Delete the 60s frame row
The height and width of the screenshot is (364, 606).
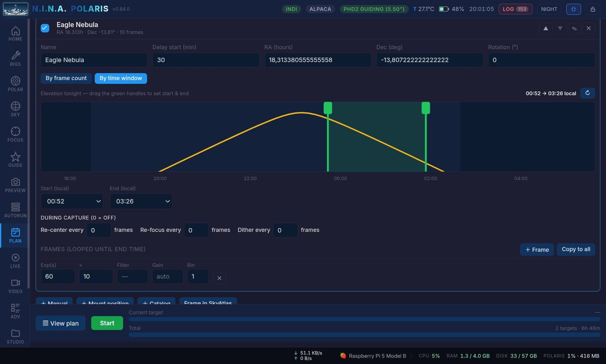(x=219, y=278)
